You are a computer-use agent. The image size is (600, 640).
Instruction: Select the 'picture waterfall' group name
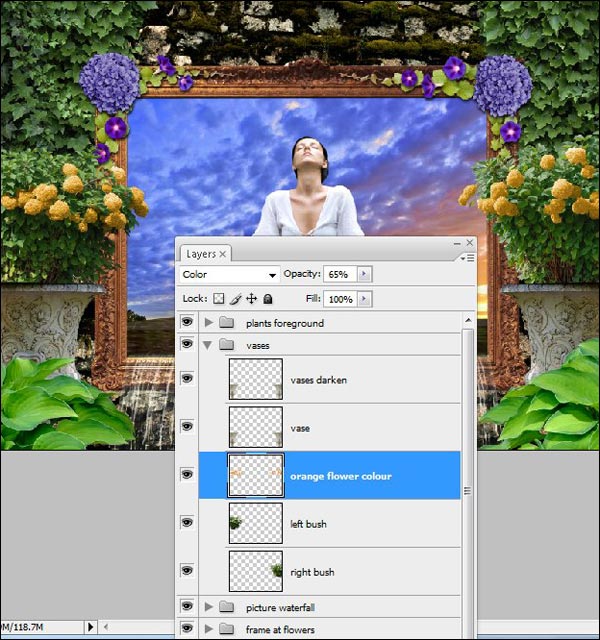click(x=280, y=608)
